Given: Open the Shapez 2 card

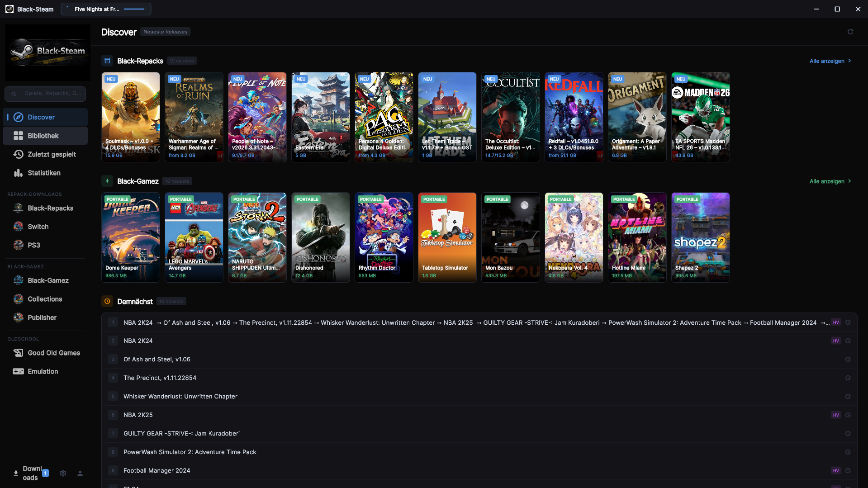Looking at the screenshot, I should (701, 237).
